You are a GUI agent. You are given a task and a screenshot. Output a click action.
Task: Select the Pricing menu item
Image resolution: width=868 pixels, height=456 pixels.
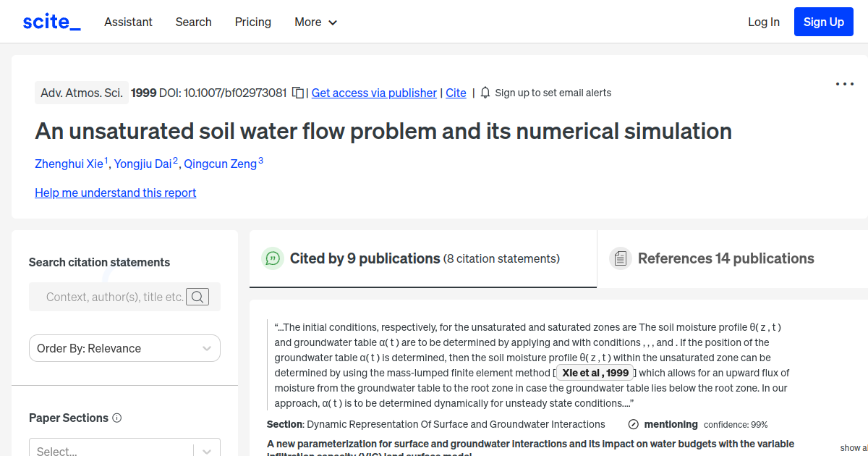click(x=252, y=22)
